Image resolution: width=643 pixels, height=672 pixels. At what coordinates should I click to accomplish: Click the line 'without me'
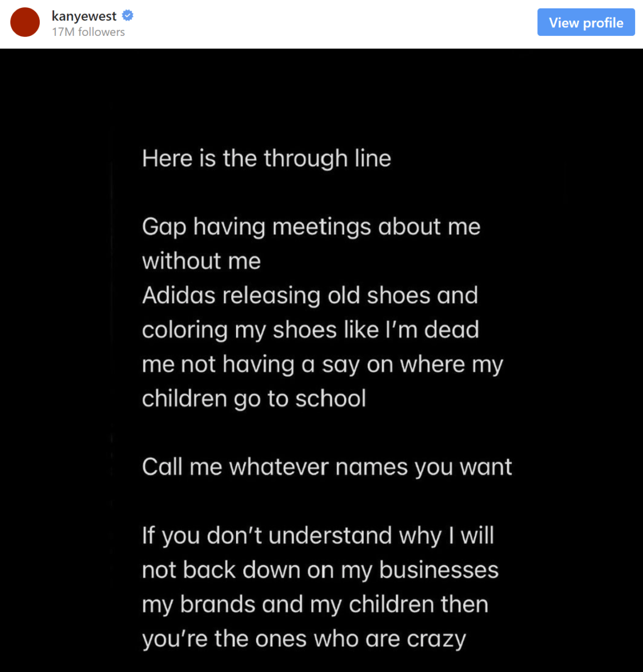(x=201, y=262)
